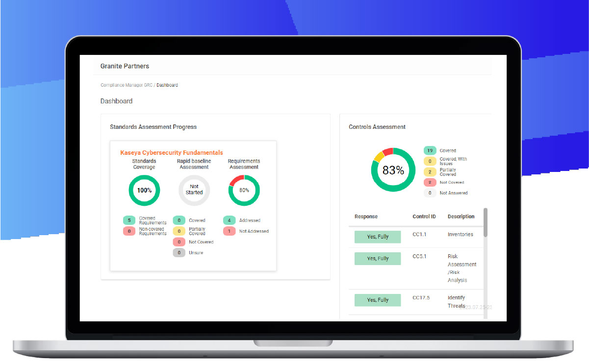Click the Yes, Fully response for CC5.1
This screenshot has width=589, height=364.
378,259
